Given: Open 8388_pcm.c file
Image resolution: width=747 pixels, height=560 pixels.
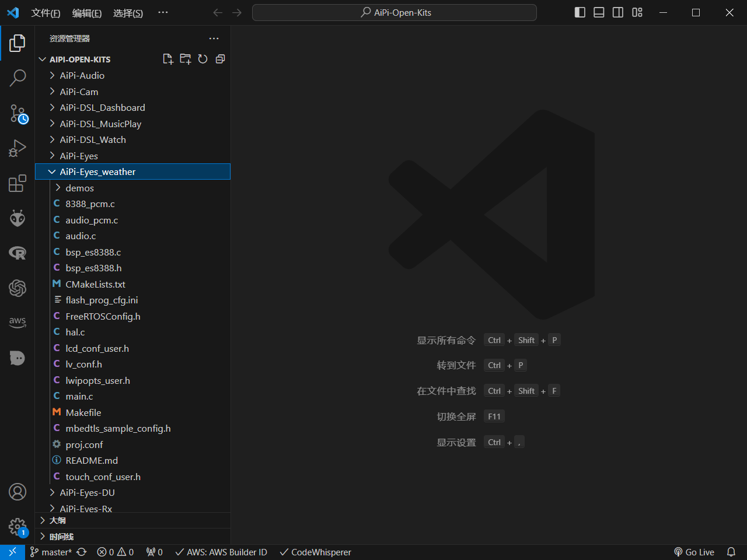Looking at the screenshot, I should point(133,204).
